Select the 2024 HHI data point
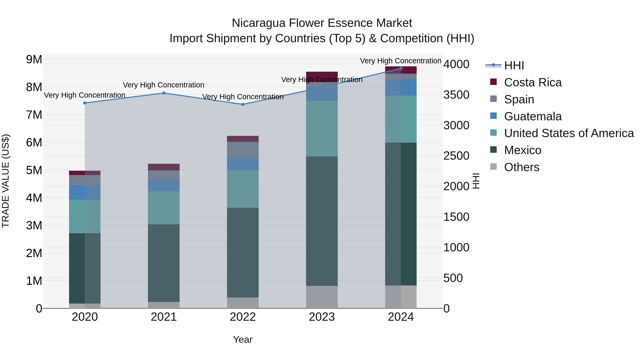The height and width of the screenshot is (362, 644). (401, 68)
